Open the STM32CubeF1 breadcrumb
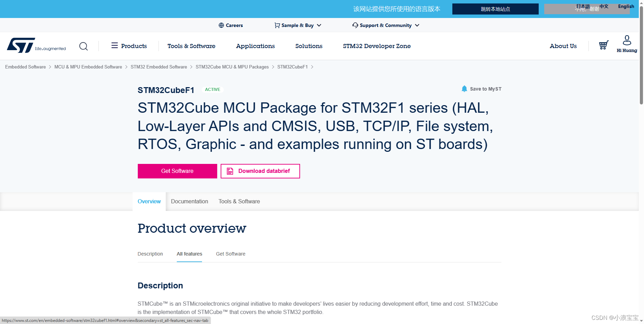This screenshot has width=644, height=324. pyautogui.click(x=292, y=67)
